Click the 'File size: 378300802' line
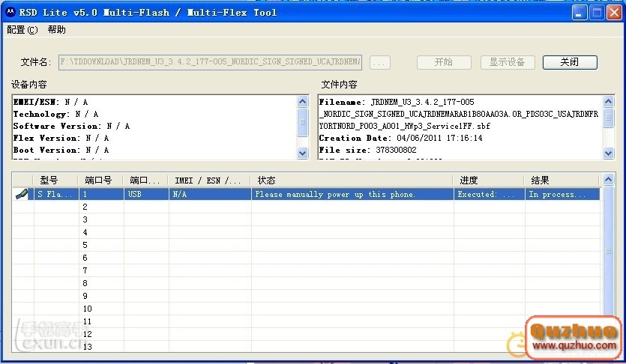The width and height of the screenshot is (626, 364). [x=367, y=150]
